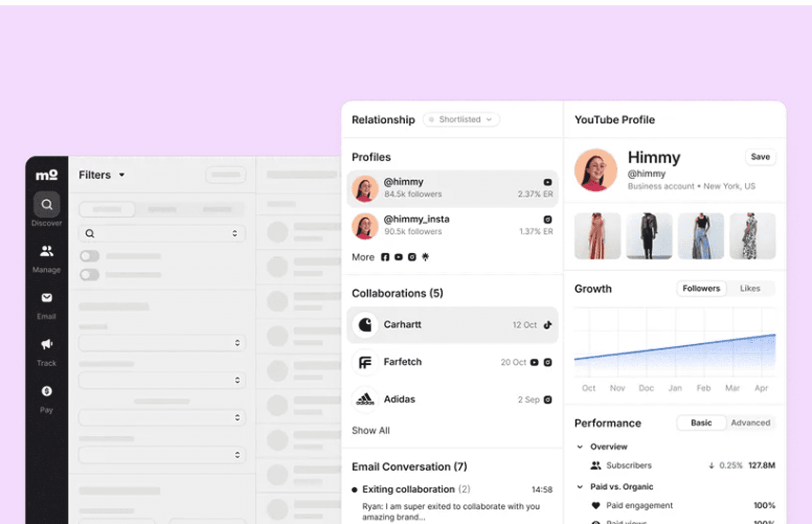Screen dimensions: 812x524
Task: Open the Email envelope icon in sidebar
Action: tap(46, 298)
